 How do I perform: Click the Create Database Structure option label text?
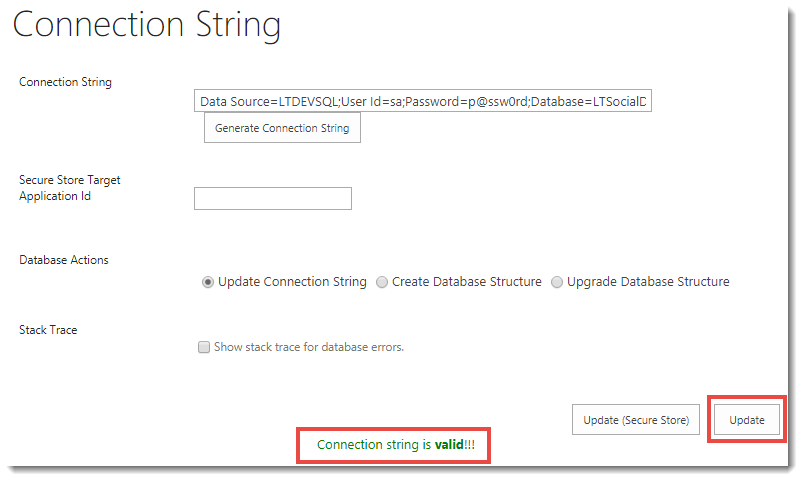click(467, 282)
